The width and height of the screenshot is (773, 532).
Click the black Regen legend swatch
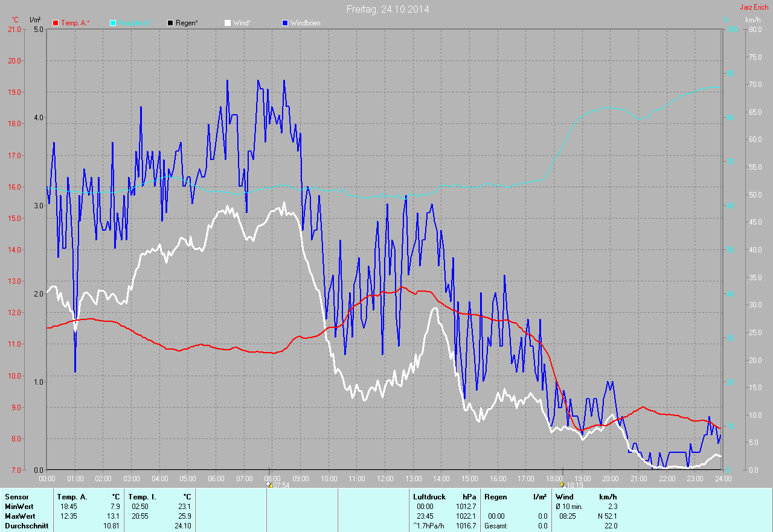tap(171, 23)
